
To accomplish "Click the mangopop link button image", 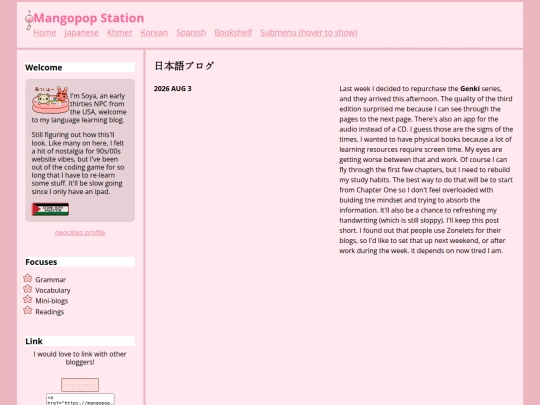I will click(80, 385).
